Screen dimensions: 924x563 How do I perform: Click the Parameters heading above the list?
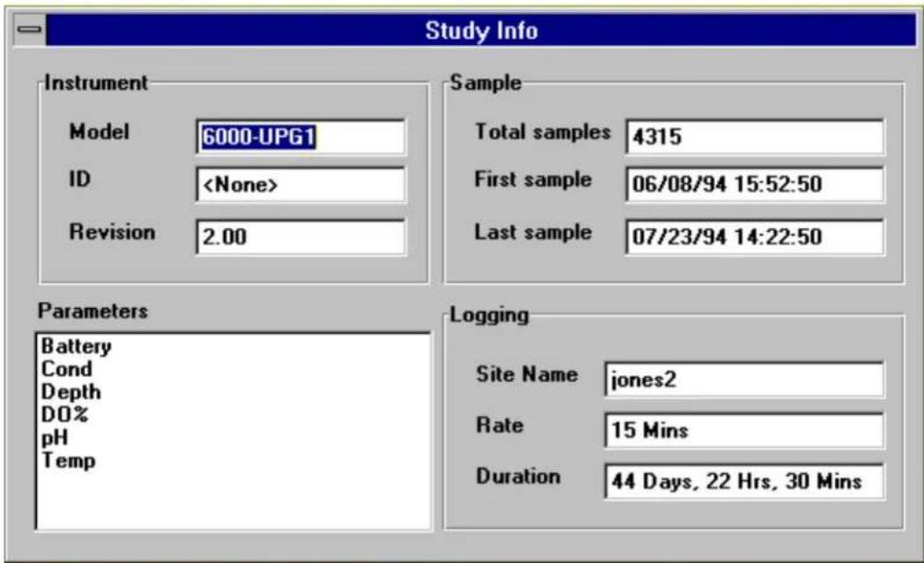click(x=93, y=311)
